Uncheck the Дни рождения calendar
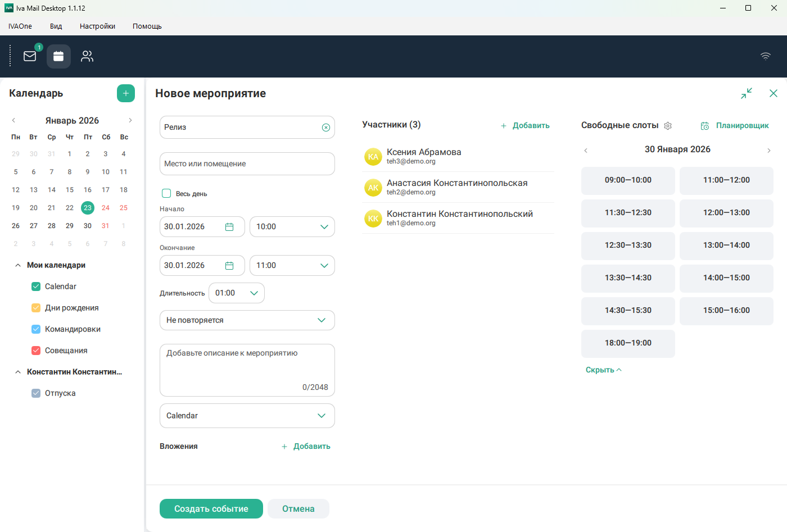 coord(36,308)
